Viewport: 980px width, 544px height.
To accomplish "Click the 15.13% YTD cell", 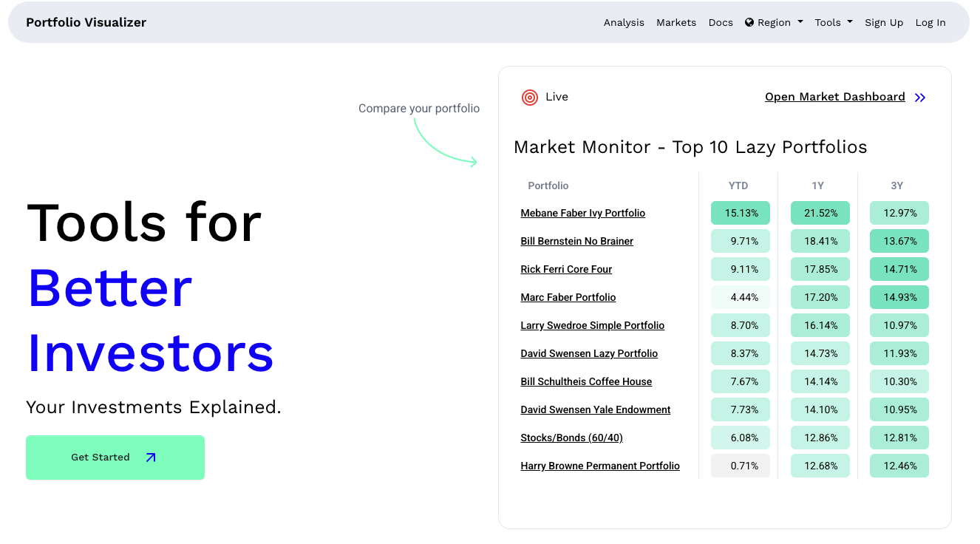I will click(x=741, y=213).
